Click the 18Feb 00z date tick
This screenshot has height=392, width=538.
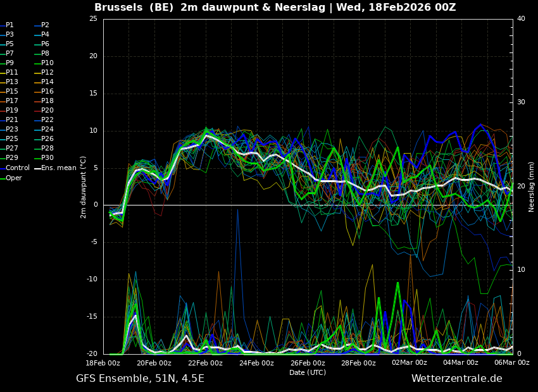[103, 362]
